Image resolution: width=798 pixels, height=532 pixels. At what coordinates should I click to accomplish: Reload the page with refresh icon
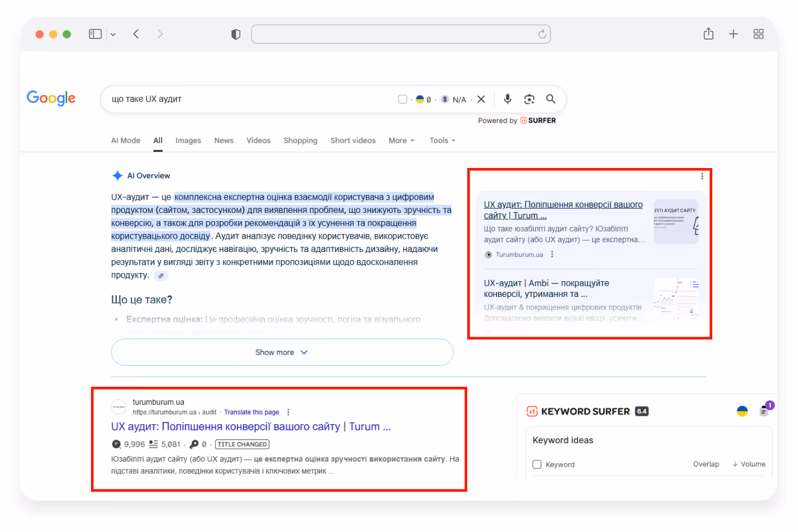point(542,34)
